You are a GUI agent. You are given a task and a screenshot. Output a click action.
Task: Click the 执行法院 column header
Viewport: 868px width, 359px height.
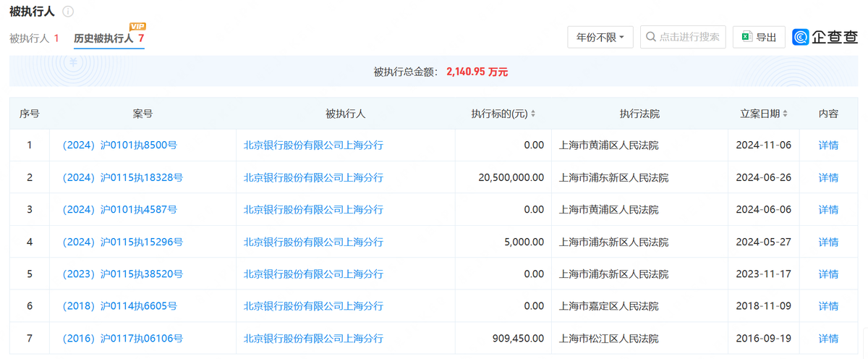[x=639, y=114]
